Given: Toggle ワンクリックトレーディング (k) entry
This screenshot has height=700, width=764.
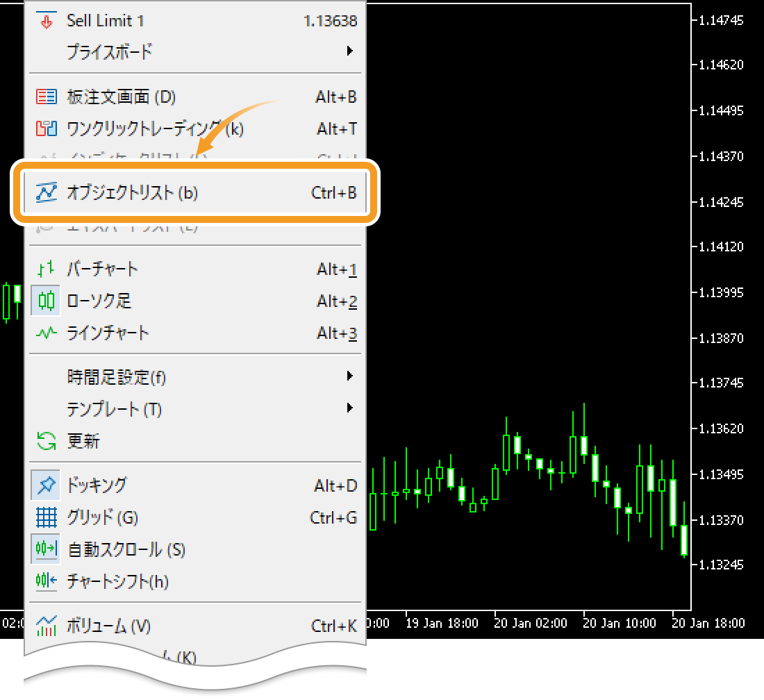Looking at the screenshot, I should pyautogui.click(x=195, y=128).
